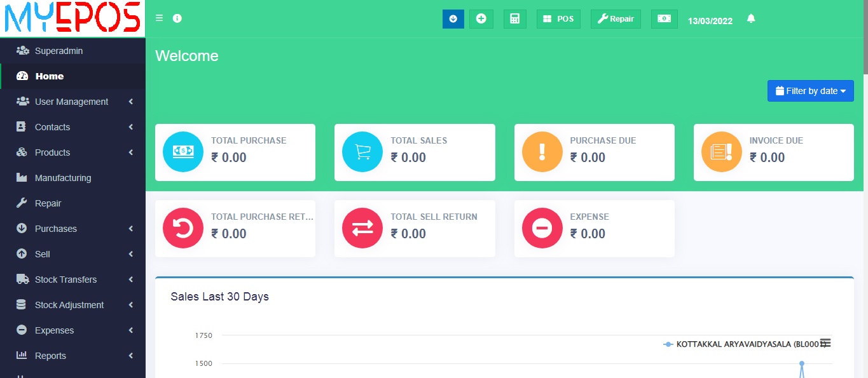The image size is (868, 378).
Task: Open the Filter by date dropdown
Action: pos(811,91)
